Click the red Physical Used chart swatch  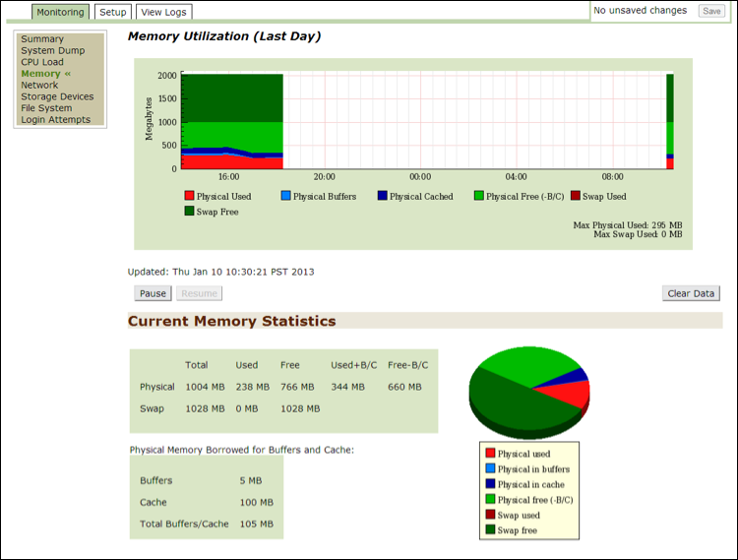pyautogui.click(x=189, y=197)
